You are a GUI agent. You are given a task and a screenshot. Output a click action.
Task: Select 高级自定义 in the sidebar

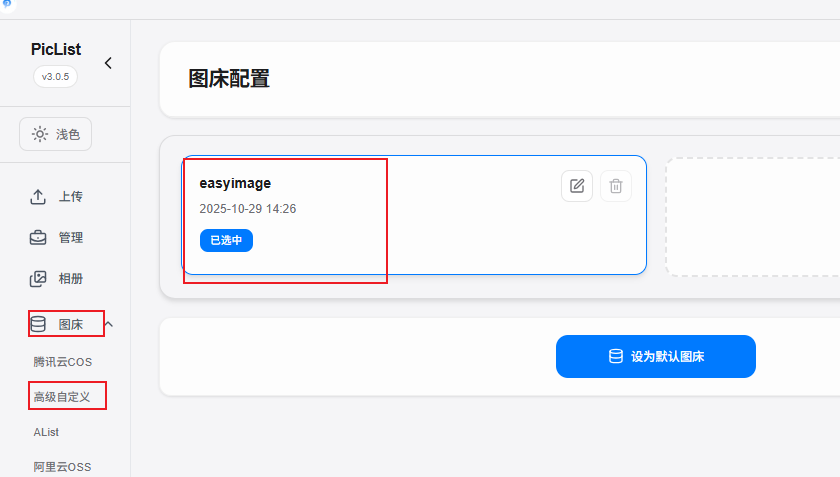coord(62,397)
